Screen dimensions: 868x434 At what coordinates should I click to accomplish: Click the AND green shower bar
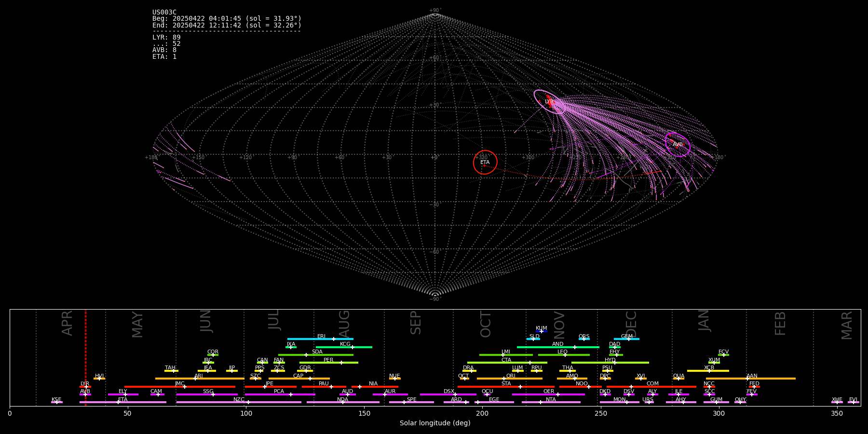pos(558,347)
